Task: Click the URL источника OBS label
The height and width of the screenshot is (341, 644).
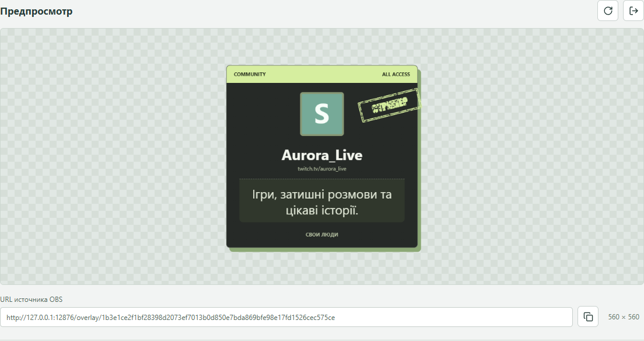Action: point(32,300)
